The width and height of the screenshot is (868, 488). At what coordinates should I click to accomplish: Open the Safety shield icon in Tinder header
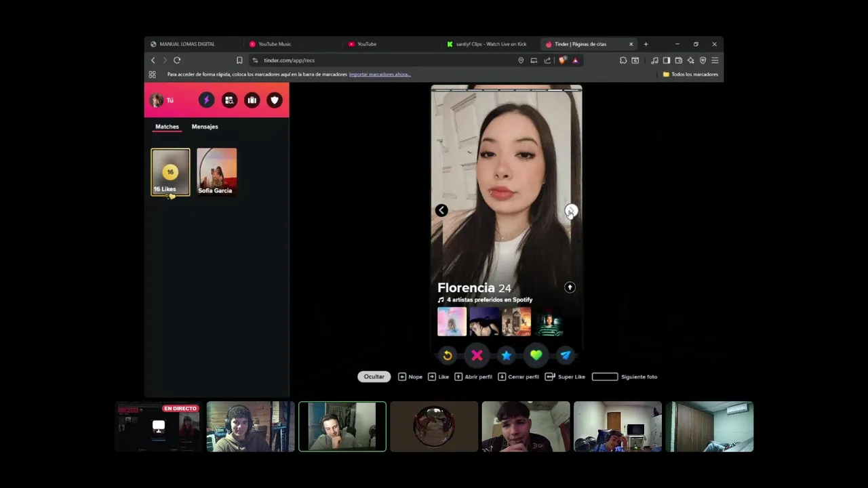coord(275,100)
